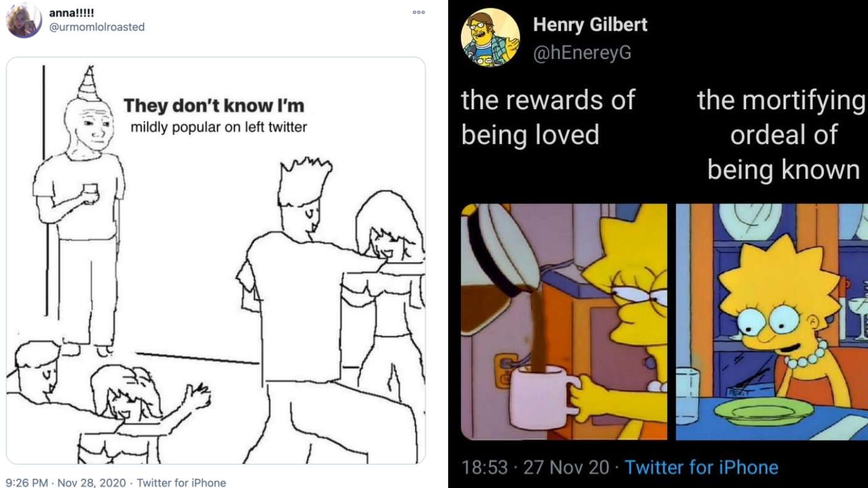Open the Lisa at dinner table image

[772, 322]
